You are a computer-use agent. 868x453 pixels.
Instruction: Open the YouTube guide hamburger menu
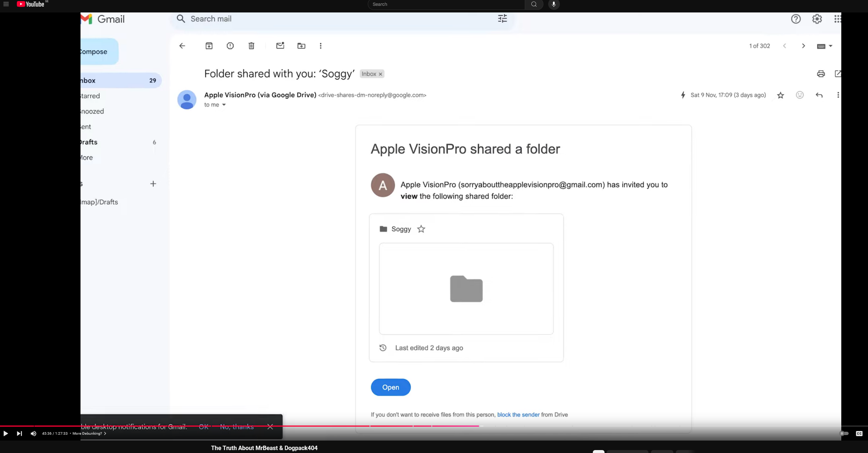click(6, 4)
